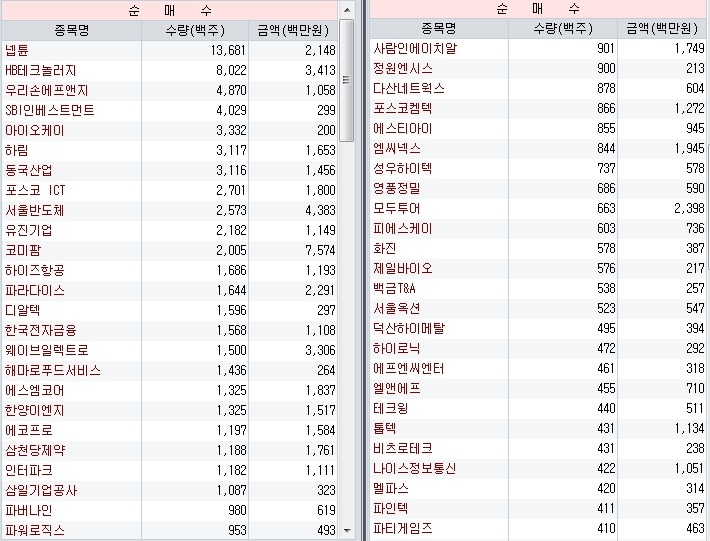Select 에스엠코어 stock name
Image resolution: width=710 pixels, height=541 pixels.
(34, 390)
